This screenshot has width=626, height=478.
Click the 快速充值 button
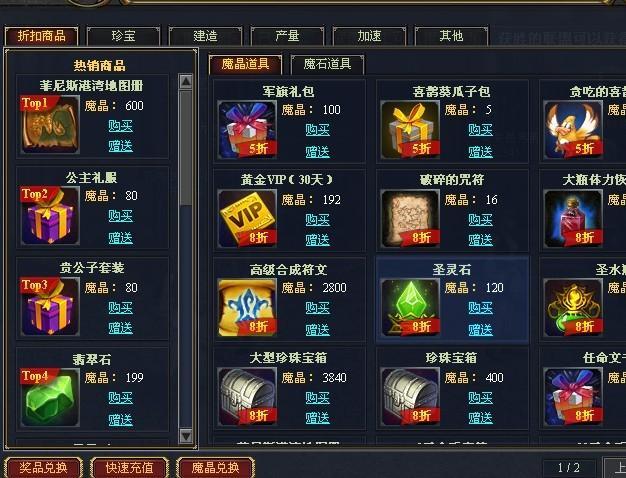point(129,468)
